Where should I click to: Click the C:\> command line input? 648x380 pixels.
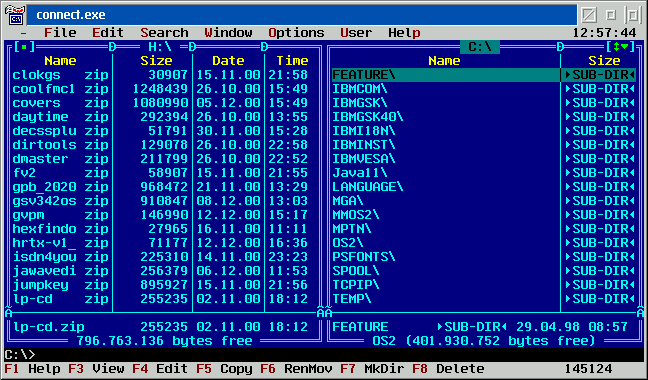click(x=324, y=354)
